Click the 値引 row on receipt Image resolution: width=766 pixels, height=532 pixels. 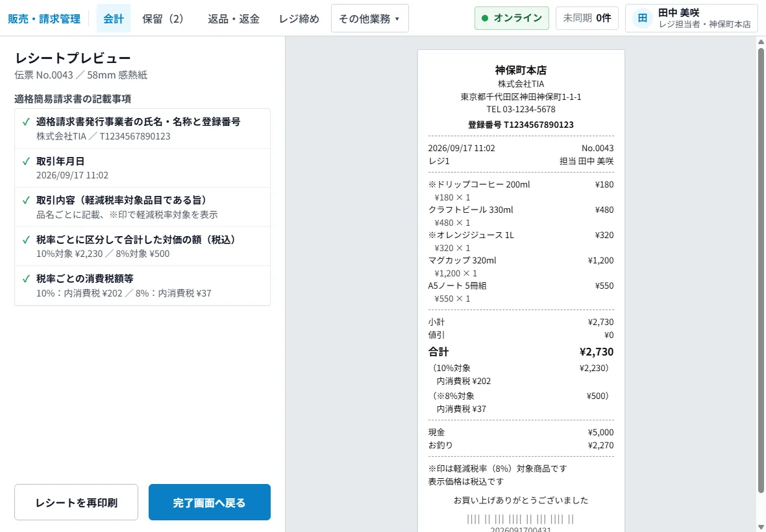521,335
